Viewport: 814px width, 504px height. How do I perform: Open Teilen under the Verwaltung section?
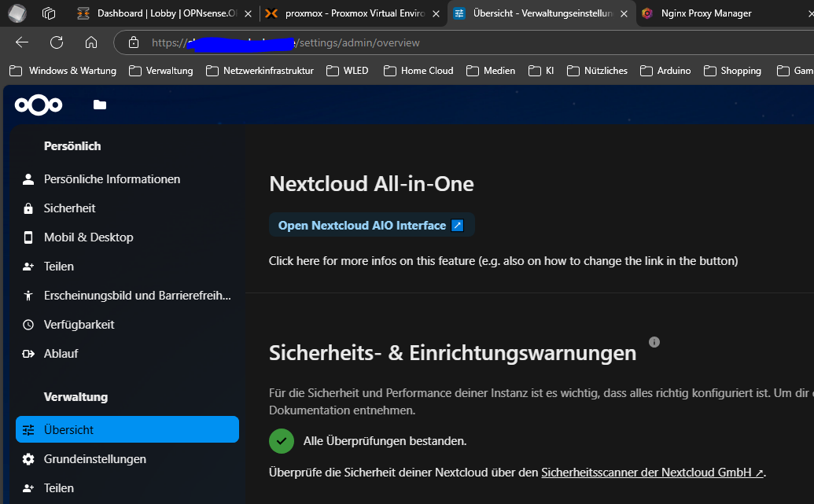click(127, 488)
